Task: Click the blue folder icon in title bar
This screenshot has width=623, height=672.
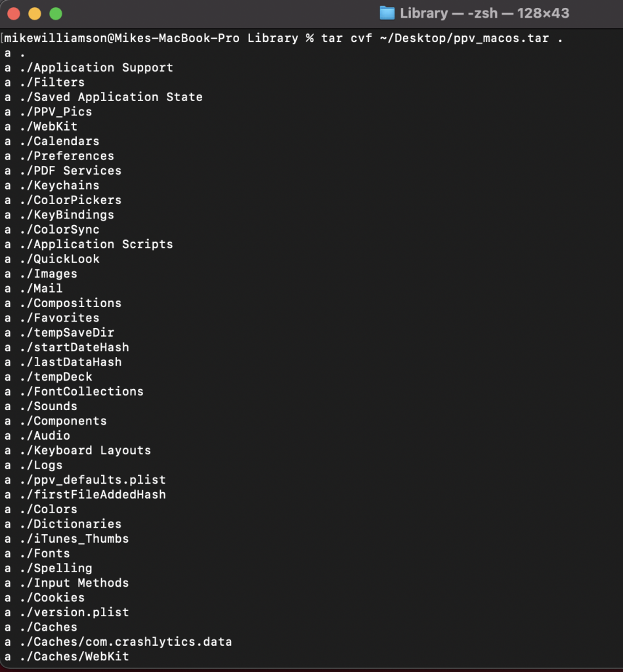Action: pos(387,13)
